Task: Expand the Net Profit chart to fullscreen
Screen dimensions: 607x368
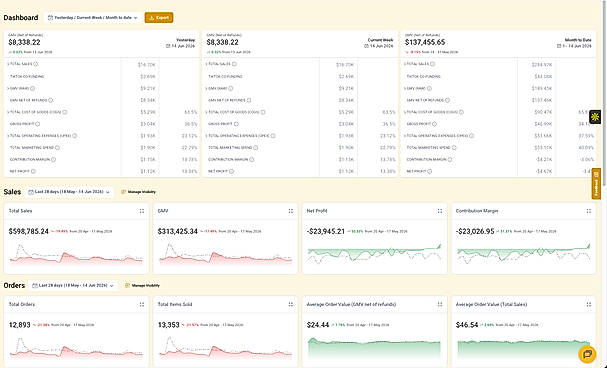Action: [440, 211]
